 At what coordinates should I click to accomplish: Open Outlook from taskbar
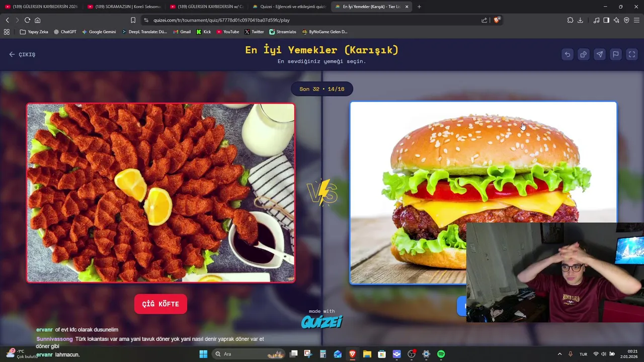(338, 354)
